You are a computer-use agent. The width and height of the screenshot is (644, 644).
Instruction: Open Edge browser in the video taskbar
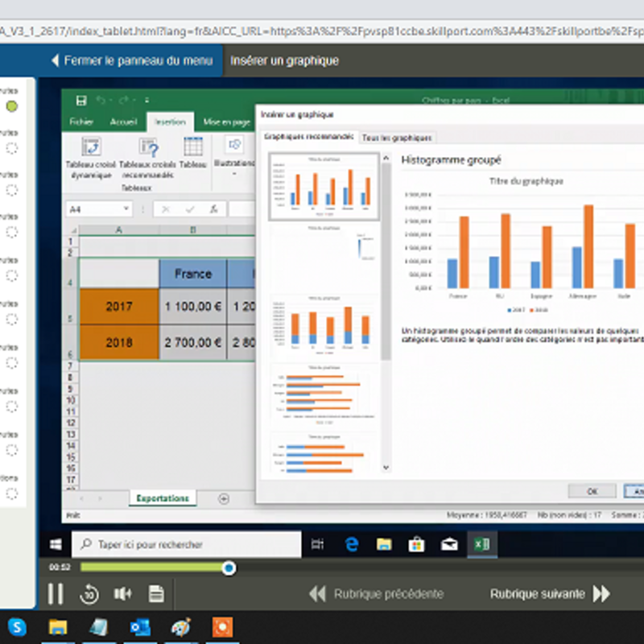tap(352, 545)
